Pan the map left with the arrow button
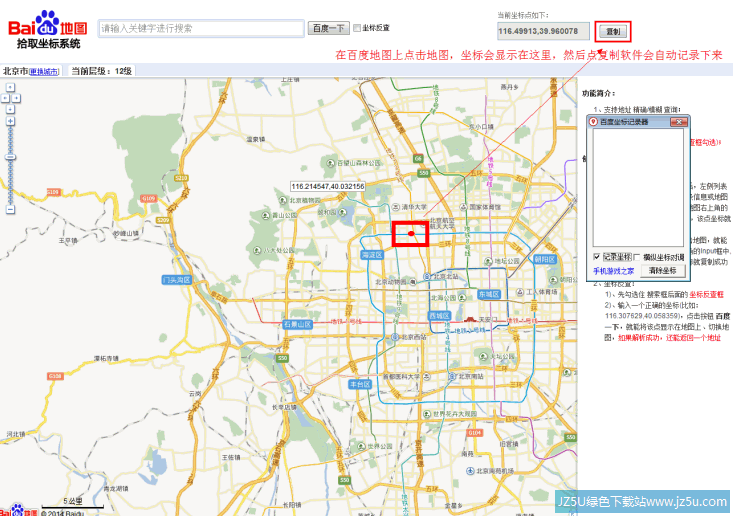Screen dimensions: 733x516 pos(5,98)
